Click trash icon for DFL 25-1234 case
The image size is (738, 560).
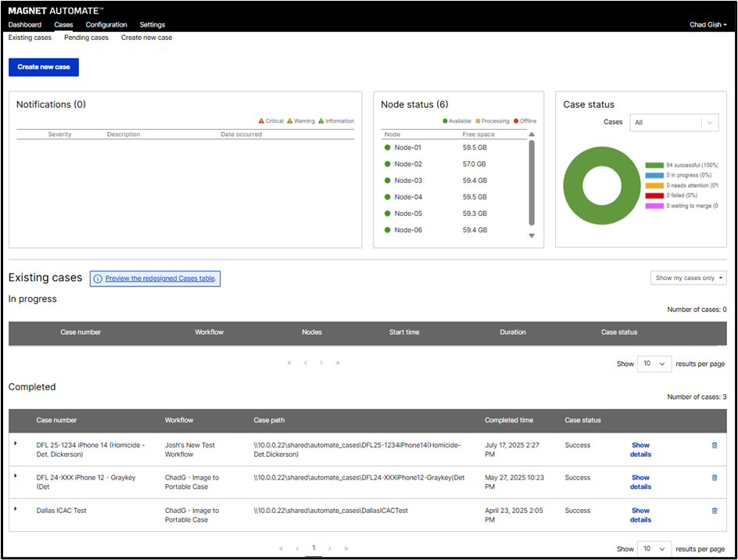pyautogui.click(x=714, y=445)
